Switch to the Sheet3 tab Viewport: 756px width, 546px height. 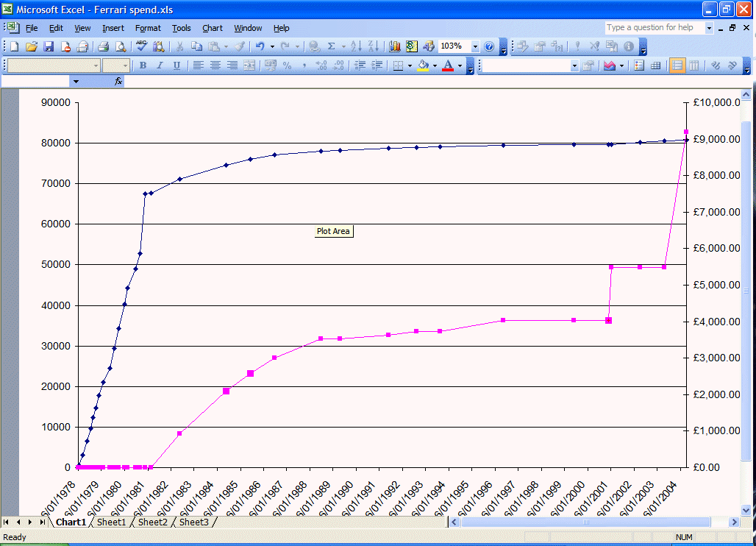pyautogui.click(x=194, y=522)
